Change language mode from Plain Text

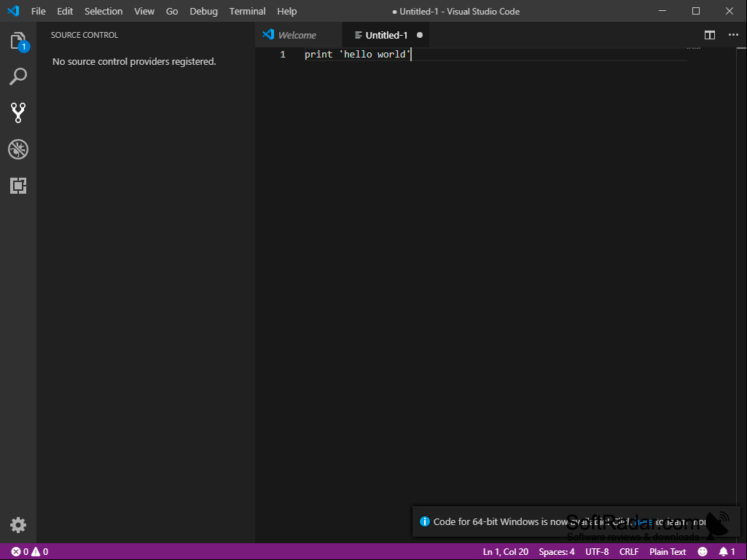click(x=668, y=552)
